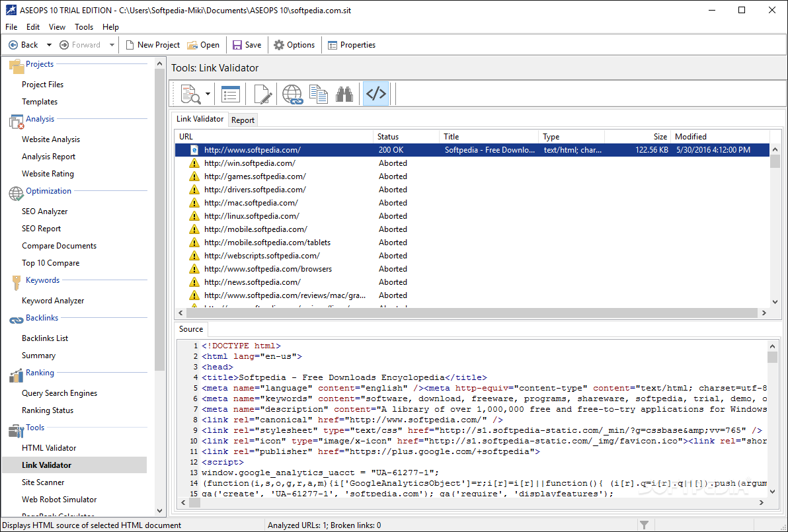Image resolution: width=788 pixels, height=532 pixels.
Task: Click the edit document pencil icon
Action: coord(263,94)
